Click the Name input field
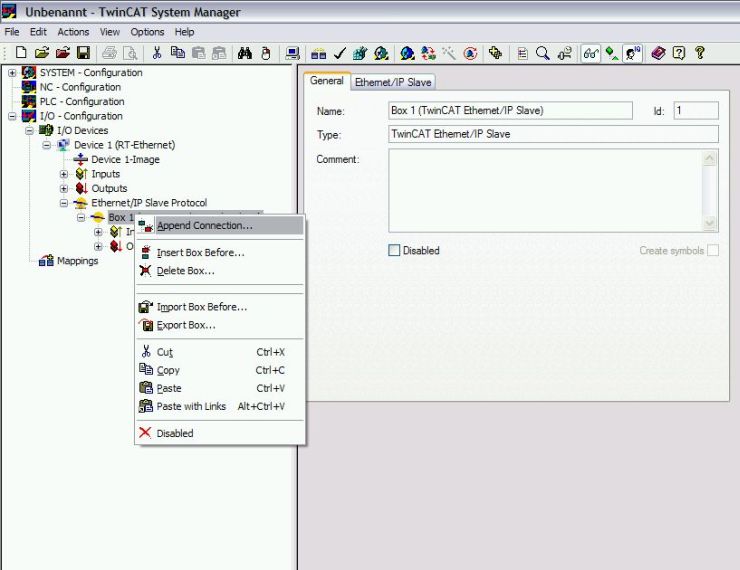 (x=510, y=110)
